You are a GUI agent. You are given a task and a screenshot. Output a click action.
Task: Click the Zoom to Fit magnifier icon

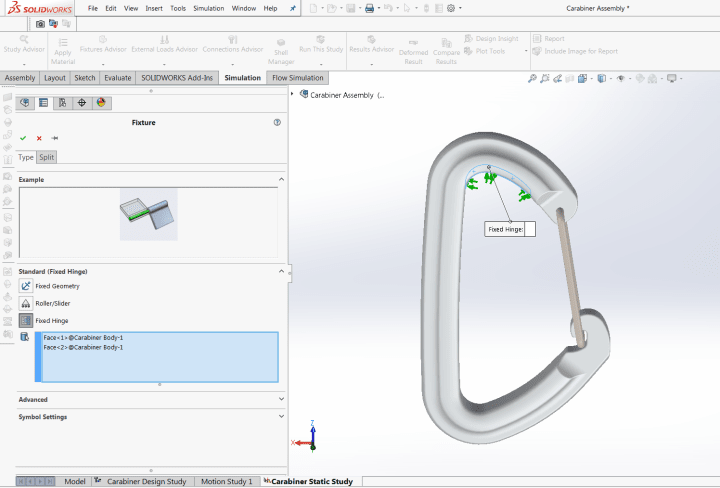click(x=533, y=78)
